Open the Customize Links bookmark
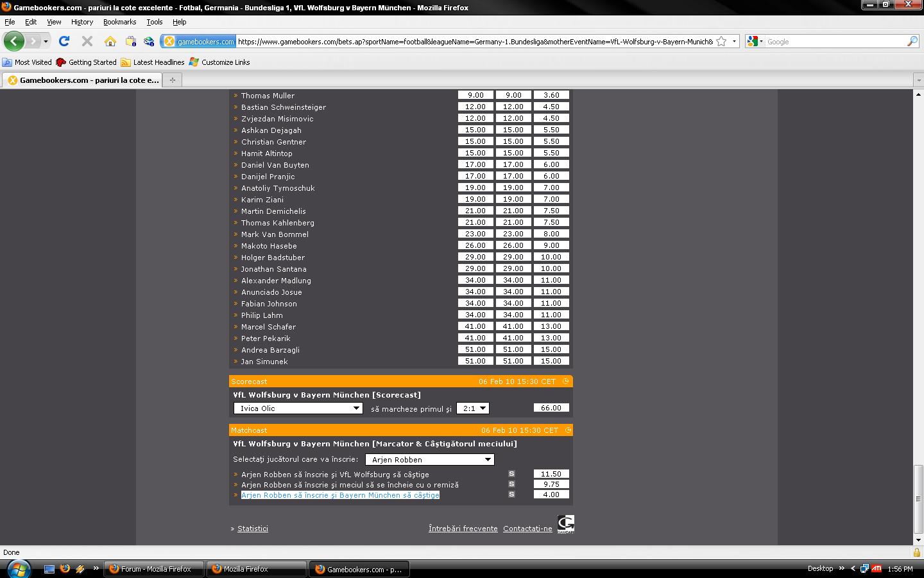Viewport: 924px width, 578px height. click(219, 62)
